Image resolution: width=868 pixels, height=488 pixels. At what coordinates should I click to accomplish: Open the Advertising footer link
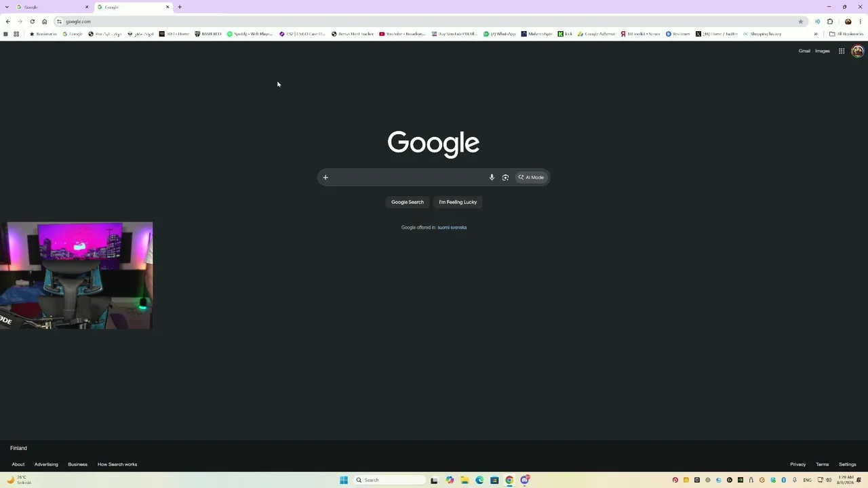(46, 464)
